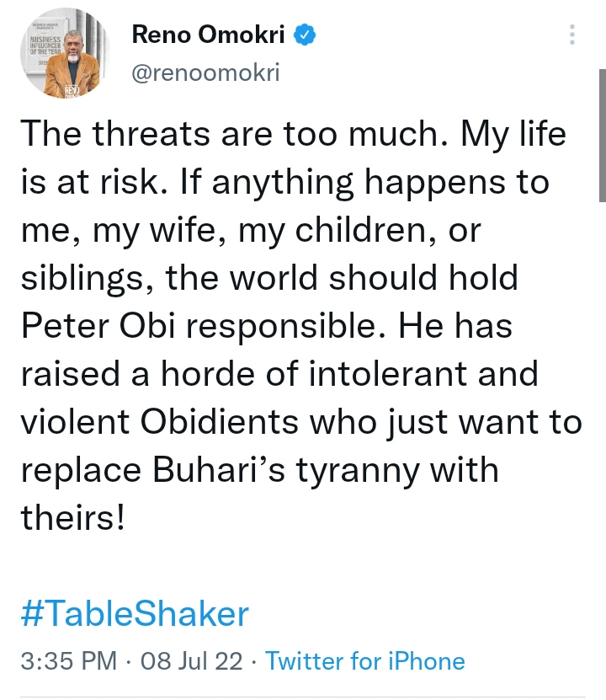Open the @renoomokri handle link
The image size is (606, 700).
tap(205, 73)
